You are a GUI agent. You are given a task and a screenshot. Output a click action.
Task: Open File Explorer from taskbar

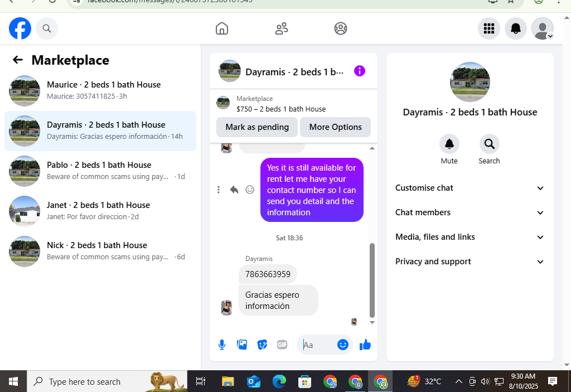tap(228, 381)
